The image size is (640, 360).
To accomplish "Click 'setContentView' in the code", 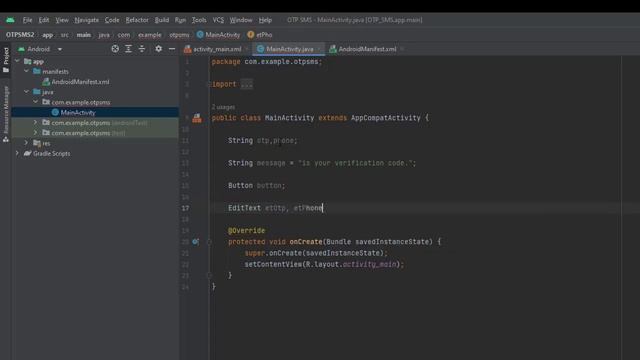I will click(273, 264).
